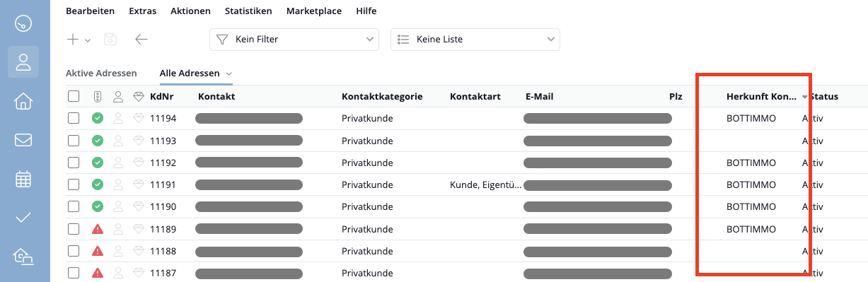Open the contacts person icon in sidebar
The width and height of the screenshot is (868, 282).
tap(23, 61)
